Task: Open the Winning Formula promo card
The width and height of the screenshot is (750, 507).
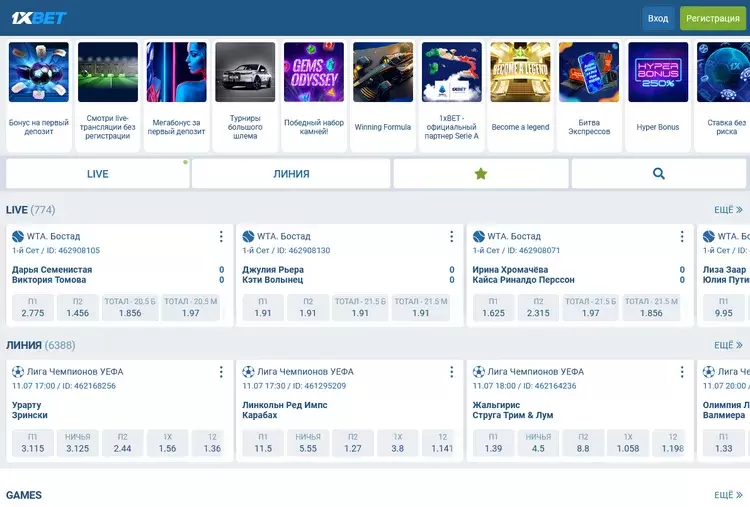Action: 383,96
